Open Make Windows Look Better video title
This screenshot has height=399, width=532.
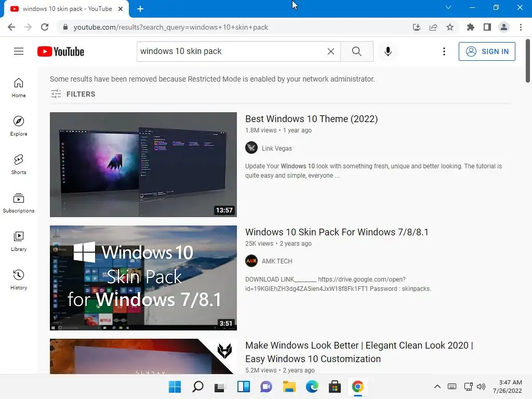(x=359, y=352)
